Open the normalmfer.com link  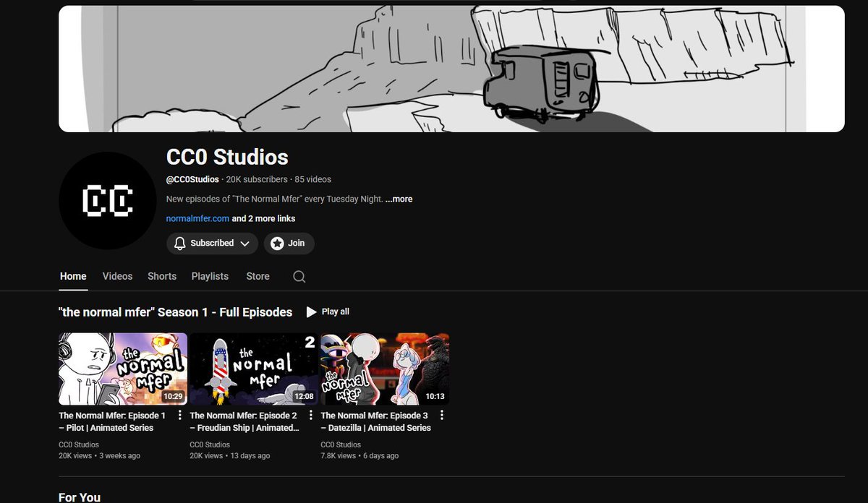(197, 218)
